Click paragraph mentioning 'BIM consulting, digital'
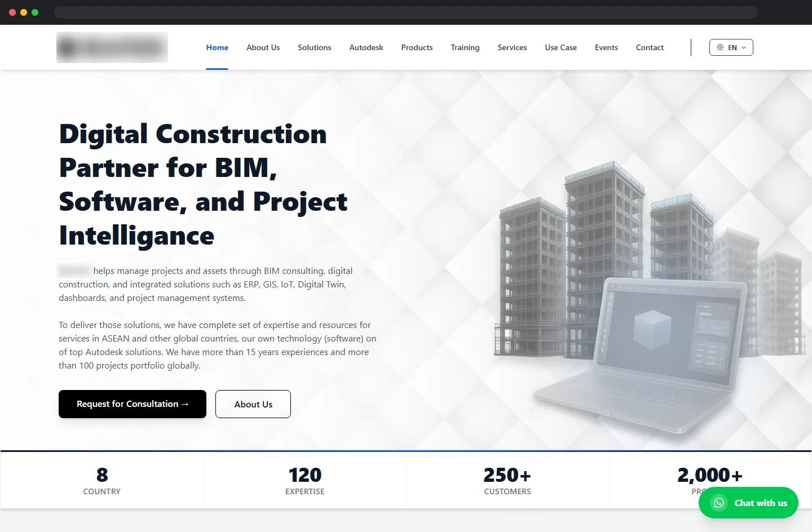This screenshot has height=532, width=812. tap(206, 284)
